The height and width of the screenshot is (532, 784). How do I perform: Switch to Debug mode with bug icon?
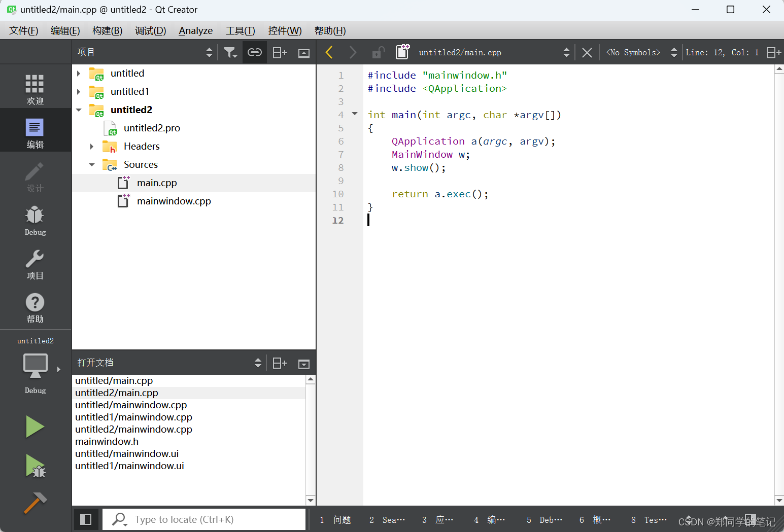point(35,220)
